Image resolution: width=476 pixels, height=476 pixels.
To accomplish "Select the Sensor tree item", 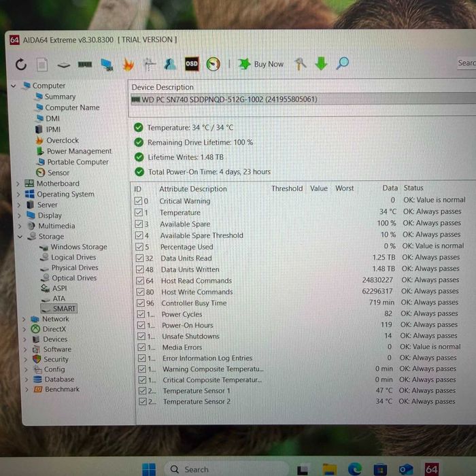I will (58, 173).
